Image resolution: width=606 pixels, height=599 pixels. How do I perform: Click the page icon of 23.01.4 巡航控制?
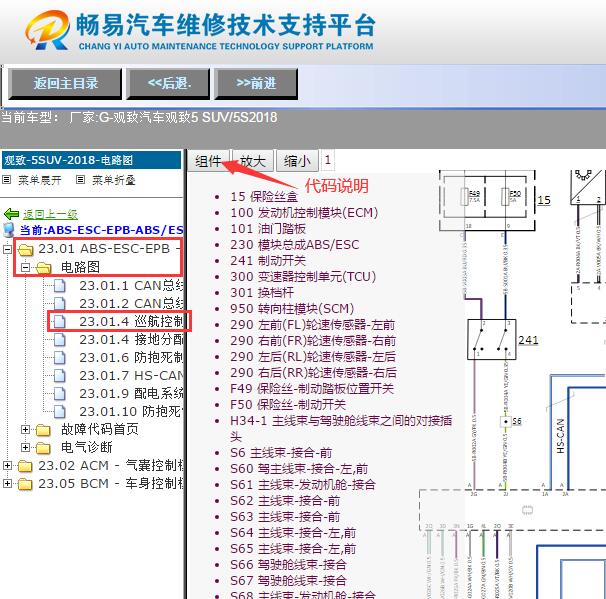59,322
